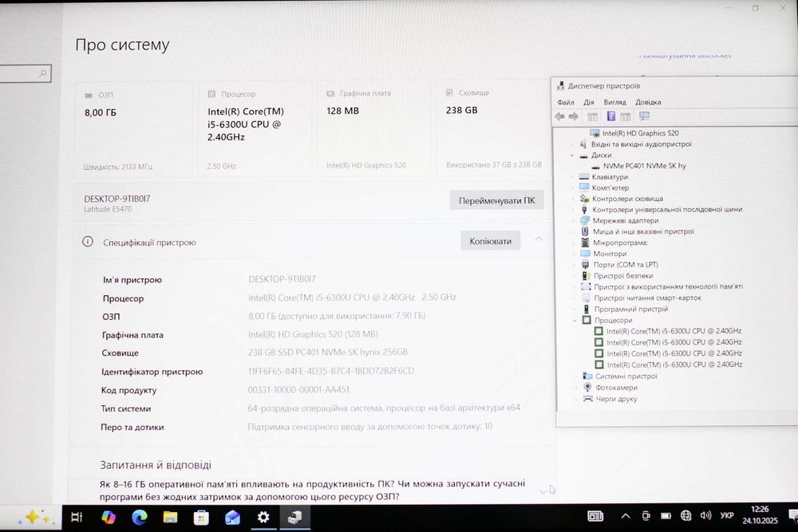Expand the 8–16 ГБ FAQ question chevron
The width and height of the screenshot is (798, 532).
[543, 491]
